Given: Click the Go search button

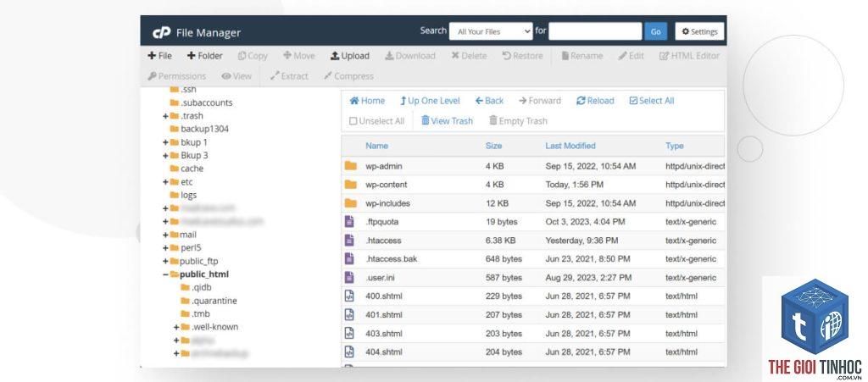Looking at the screenshot, I should pos(656,31).
